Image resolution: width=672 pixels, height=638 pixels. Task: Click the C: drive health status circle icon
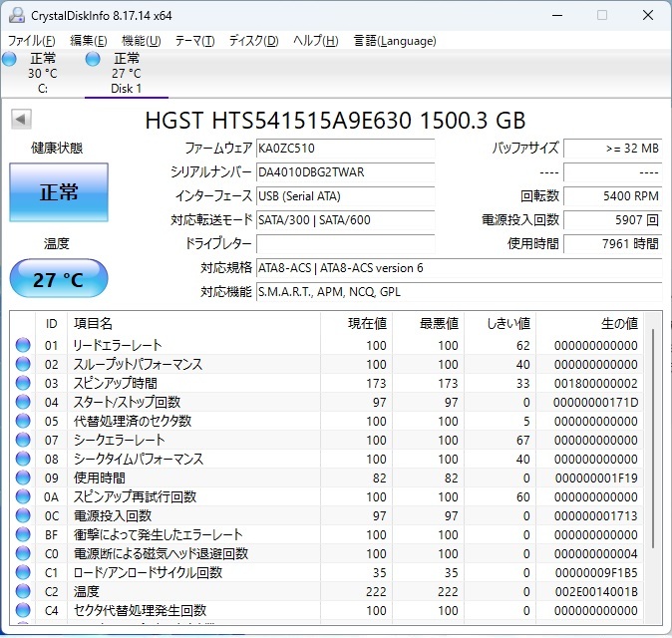pyautogui.click(x=9, y=59)
